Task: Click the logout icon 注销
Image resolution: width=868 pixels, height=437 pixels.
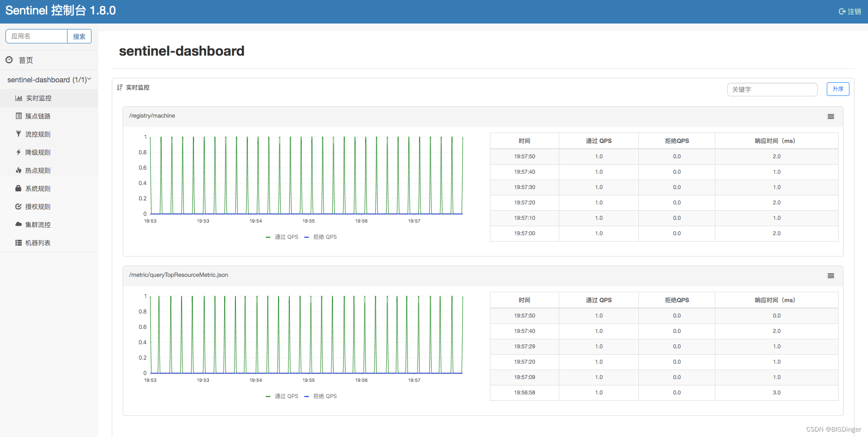Action: coord(842,12)
